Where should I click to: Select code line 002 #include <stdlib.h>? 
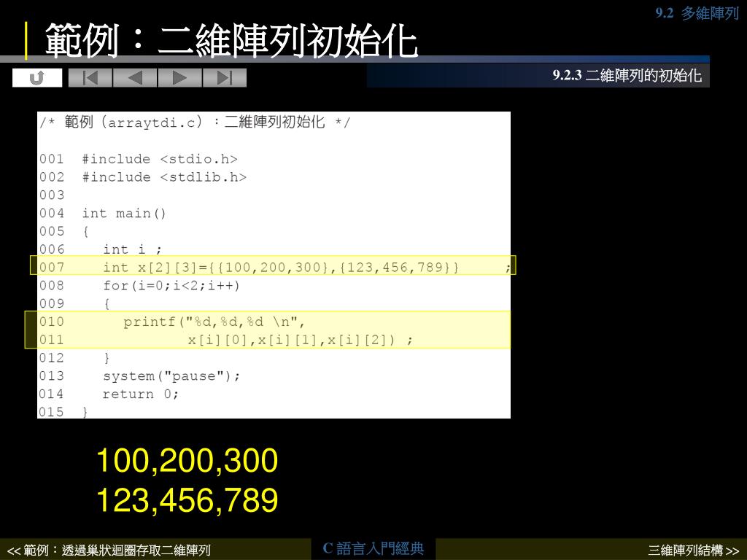tap(143, 176)
